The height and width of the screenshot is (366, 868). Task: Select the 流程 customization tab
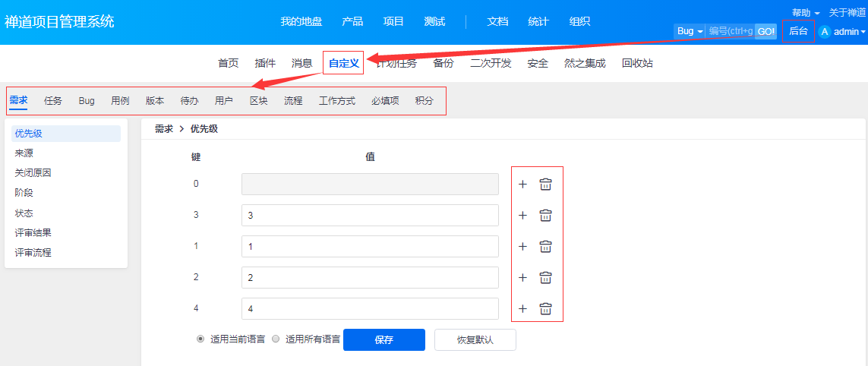coord(293,101)
